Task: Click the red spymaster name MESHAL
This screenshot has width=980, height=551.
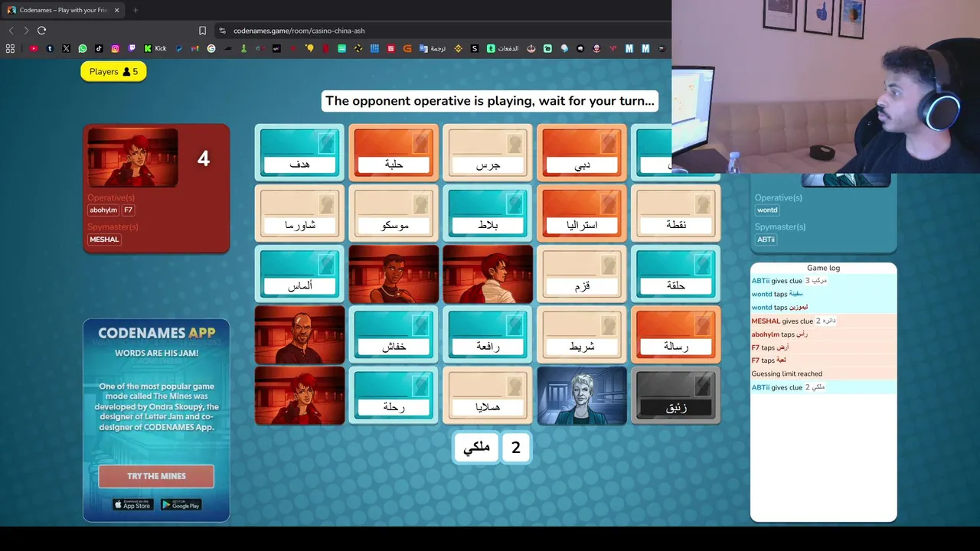Action: pyautogui.click(x=104, y=240)
